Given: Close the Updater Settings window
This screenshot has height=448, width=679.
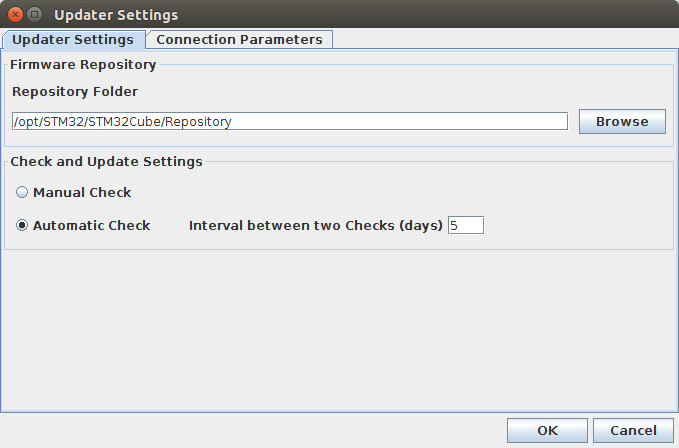Looking at the screenshot, I should [14, 15].
